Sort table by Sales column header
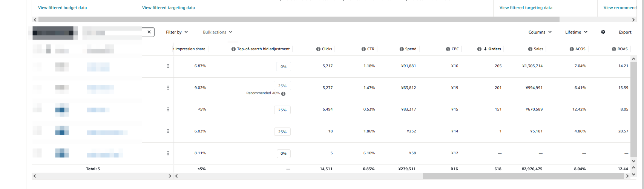The image size is (644, 189). tap(538, 49)
